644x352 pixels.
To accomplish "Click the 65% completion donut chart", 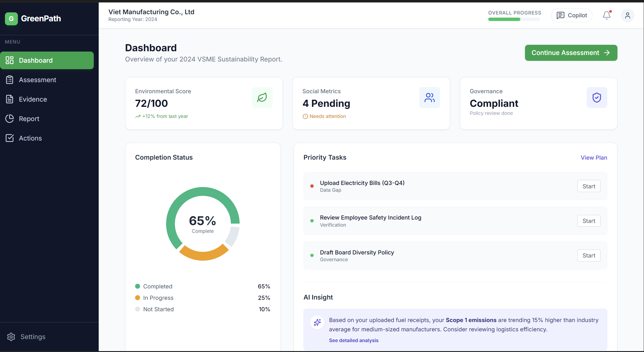I will (x=203, y=224).
